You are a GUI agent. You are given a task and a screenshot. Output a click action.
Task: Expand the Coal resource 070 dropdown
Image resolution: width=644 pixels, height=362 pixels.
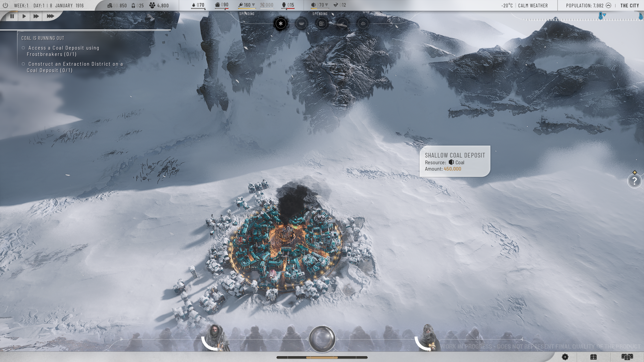click(x=327, y=5)
